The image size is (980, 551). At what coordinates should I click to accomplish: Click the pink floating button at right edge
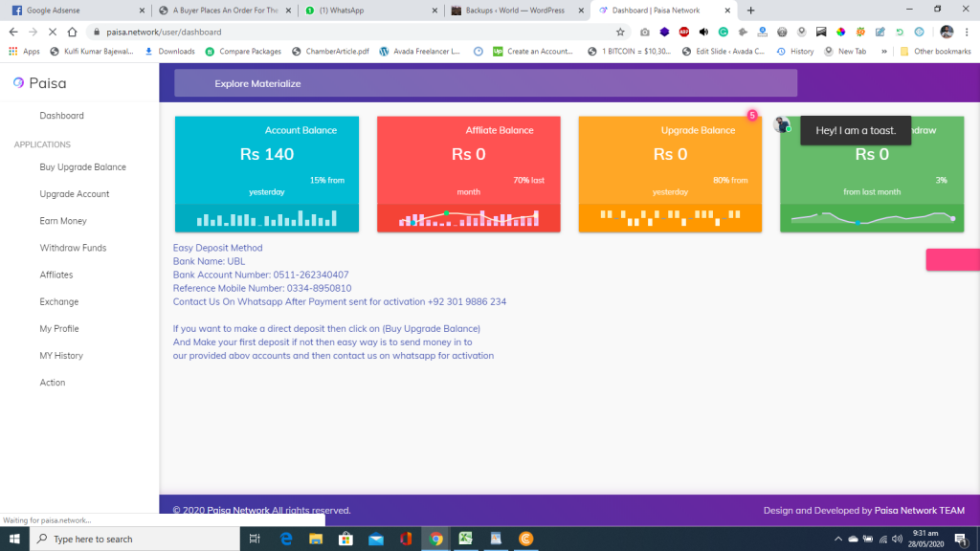pos(952,259)
